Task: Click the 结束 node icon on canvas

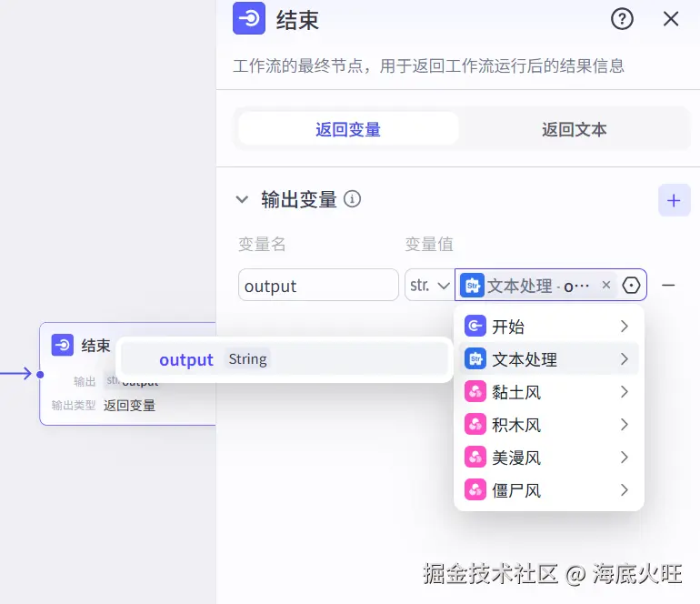Action: pyautogui.click(x=62, y=345)
